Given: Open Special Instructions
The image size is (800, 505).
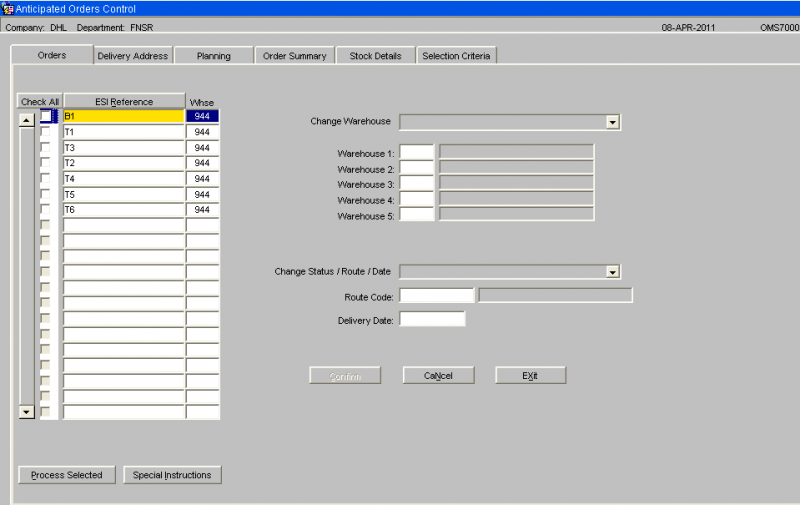Looking at the screenshot, I should tap(172, 475).
